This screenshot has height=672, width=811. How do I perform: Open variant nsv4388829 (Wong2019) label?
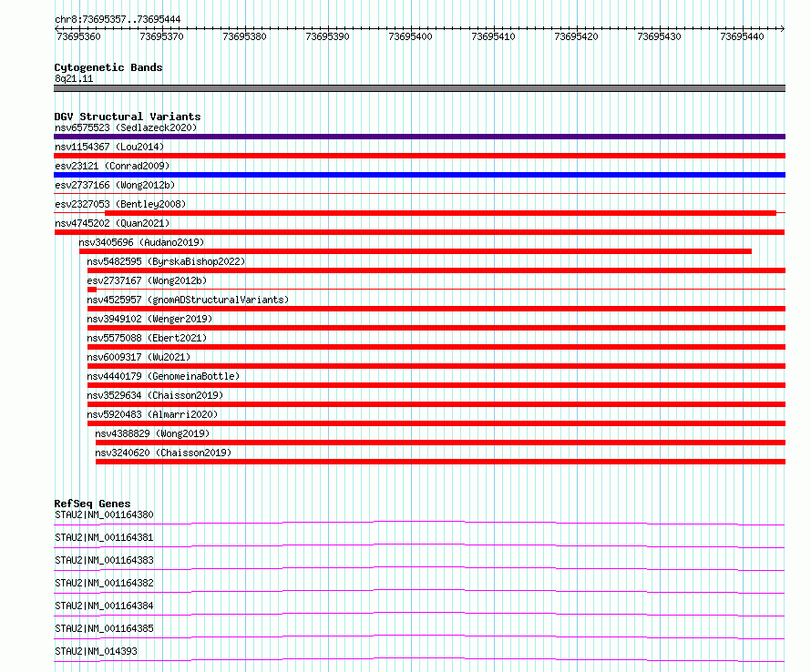pyautogui.click(x=152, y=433)
